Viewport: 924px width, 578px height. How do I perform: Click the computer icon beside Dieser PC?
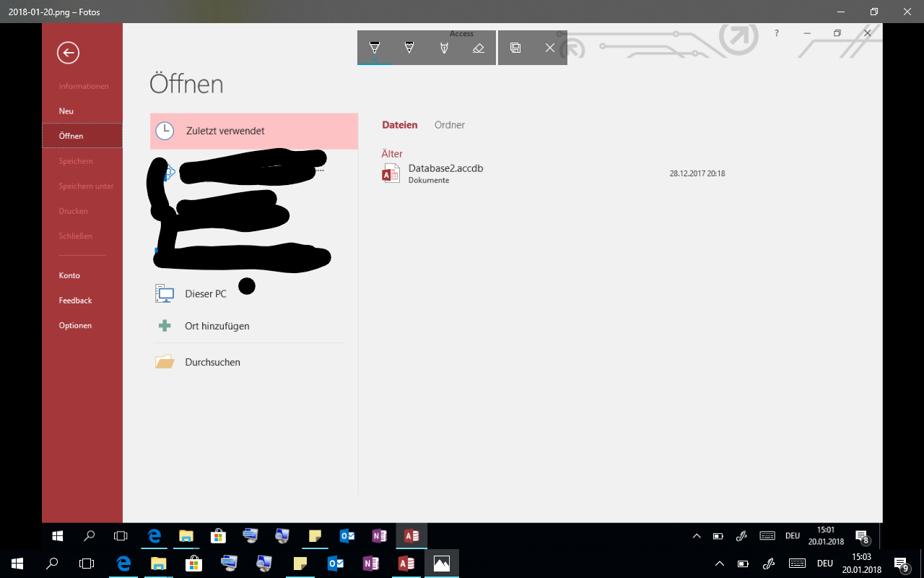165,294
